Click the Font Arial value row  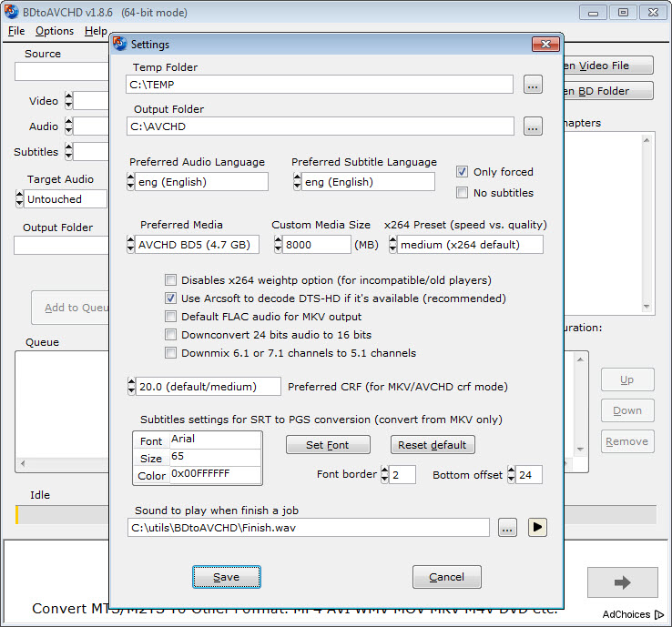coord(215,440)
